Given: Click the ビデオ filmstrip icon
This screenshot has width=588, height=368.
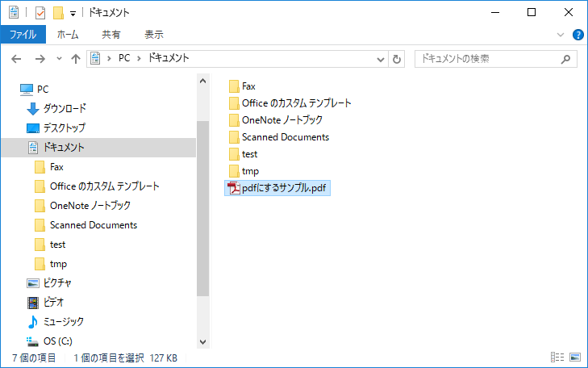Looking at the screenshot, I should tap(33, 303).
